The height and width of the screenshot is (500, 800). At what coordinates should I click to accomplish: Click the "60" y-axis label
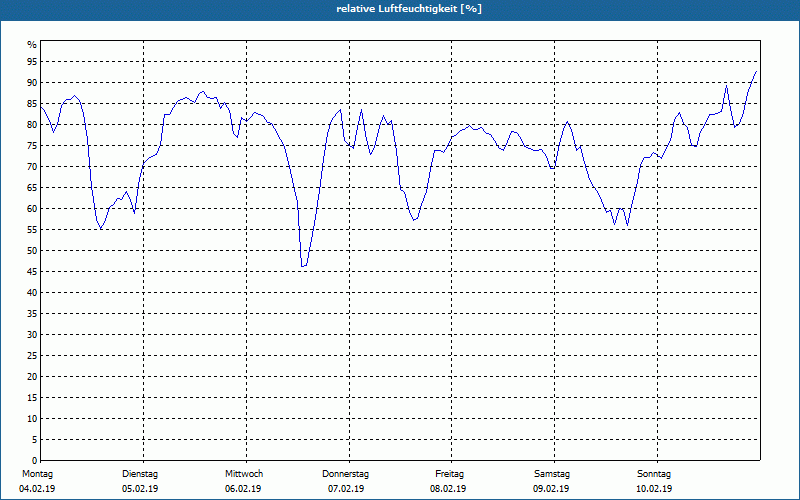point(32,209)
